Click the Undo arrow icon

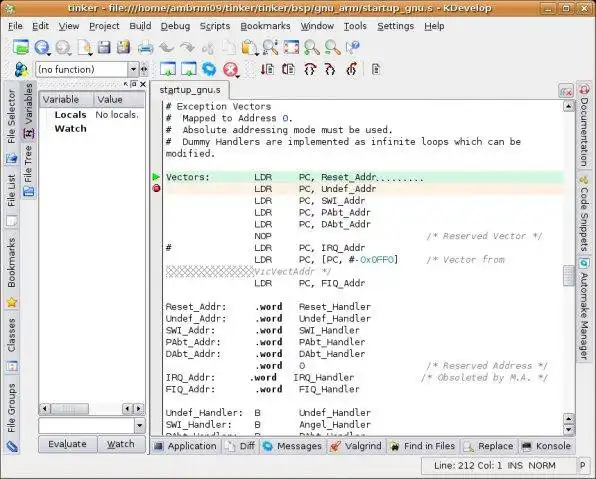[x=166, y=48]
